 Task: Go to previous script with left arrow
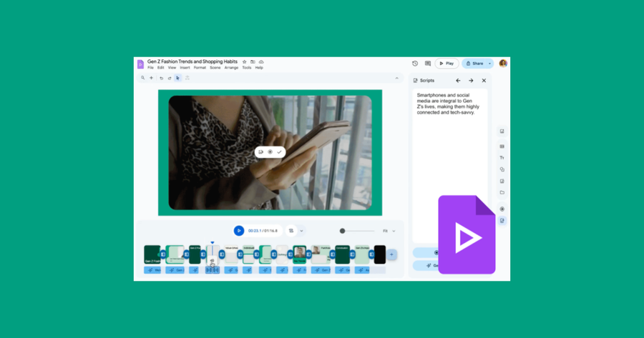click(x=459, y=81)
